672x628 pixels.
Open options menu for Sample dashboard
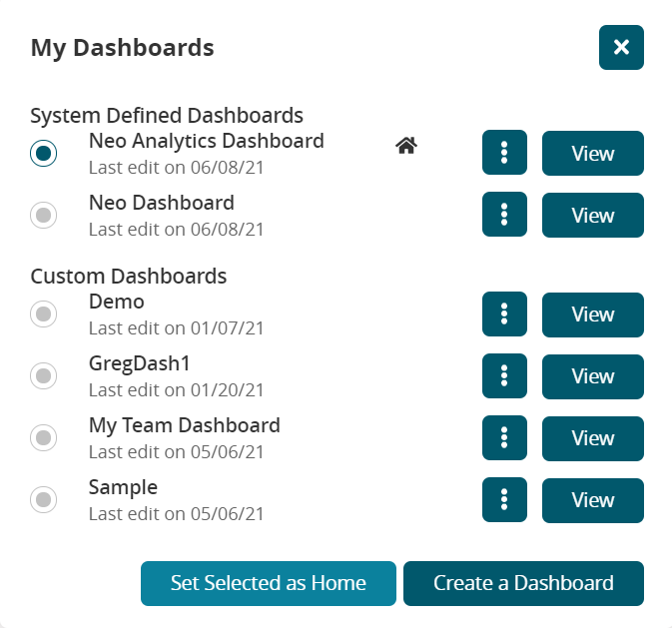coord(504,500)
